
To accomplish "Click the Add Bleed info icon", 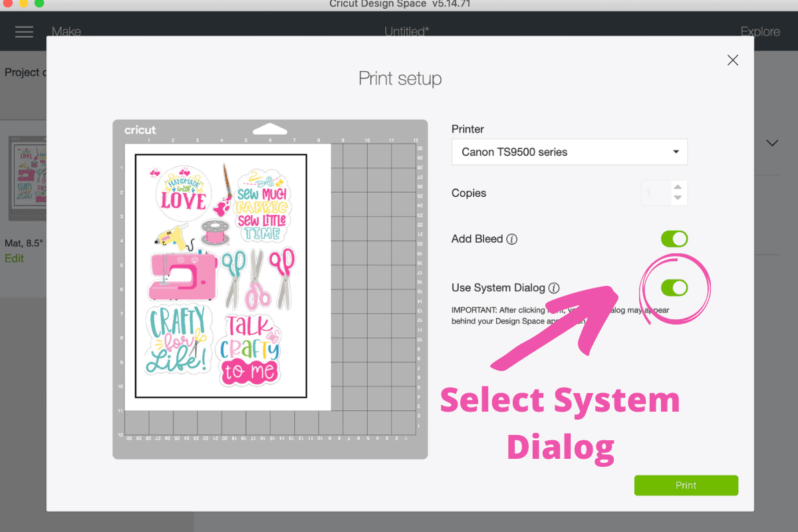I will (512, 239).
